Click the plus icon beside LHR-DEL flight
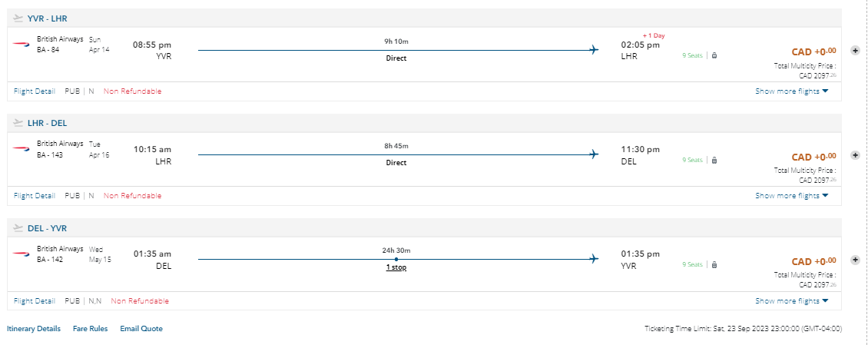The width and height of the screenshot is (868, 345). pyautogui.click(x=855, y=155)
